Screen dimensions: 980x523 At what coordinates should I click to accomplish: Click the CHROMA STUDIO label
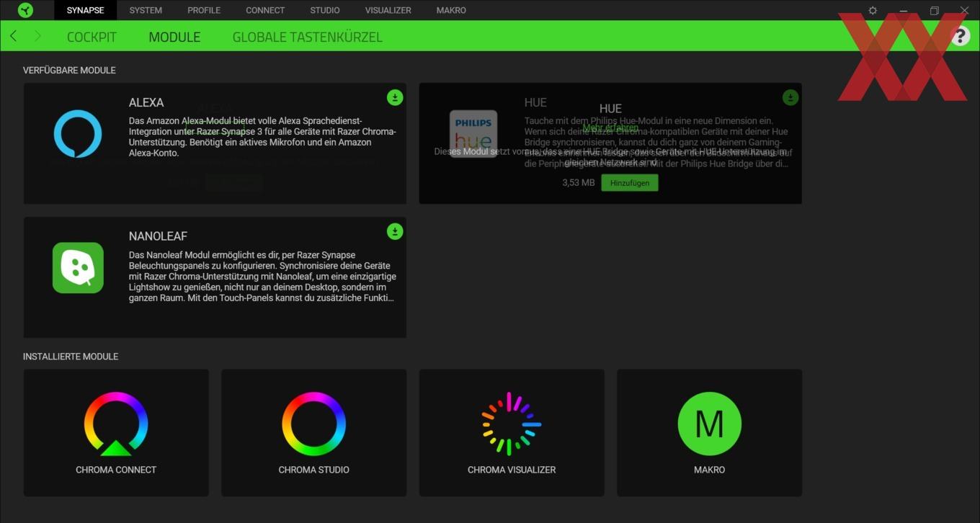(313, 470)
